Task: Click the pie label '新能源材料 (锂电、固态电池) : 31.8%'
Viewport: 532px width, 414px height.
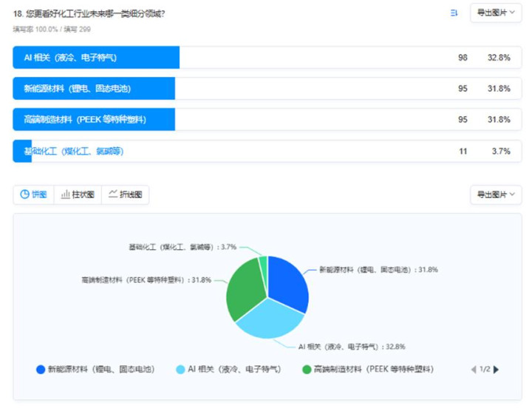Action: (x=378, y=270)
